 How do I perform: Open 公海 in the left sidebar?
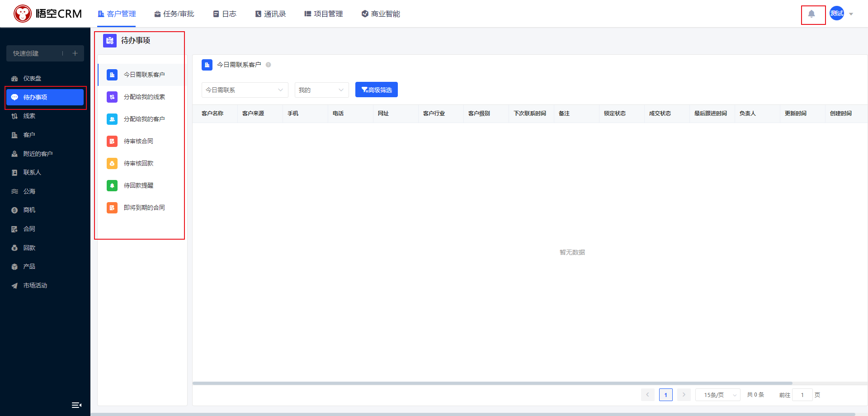click(x=29, y=191)
